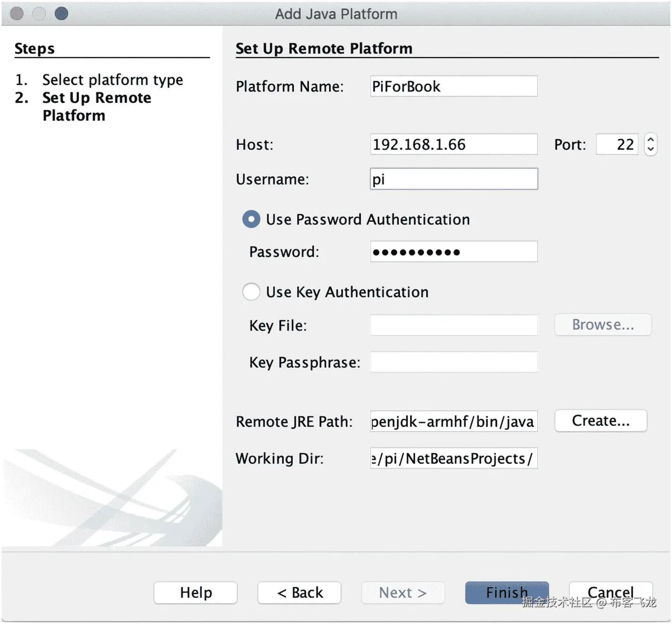
Task: Click the Port number field
Action: coord(617,144)
